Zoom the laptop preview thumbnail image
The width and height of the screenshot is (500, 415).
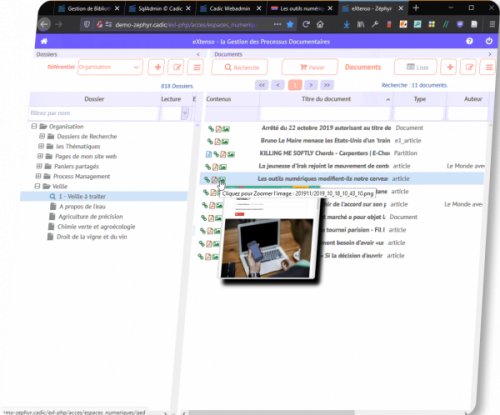point(268,248)
